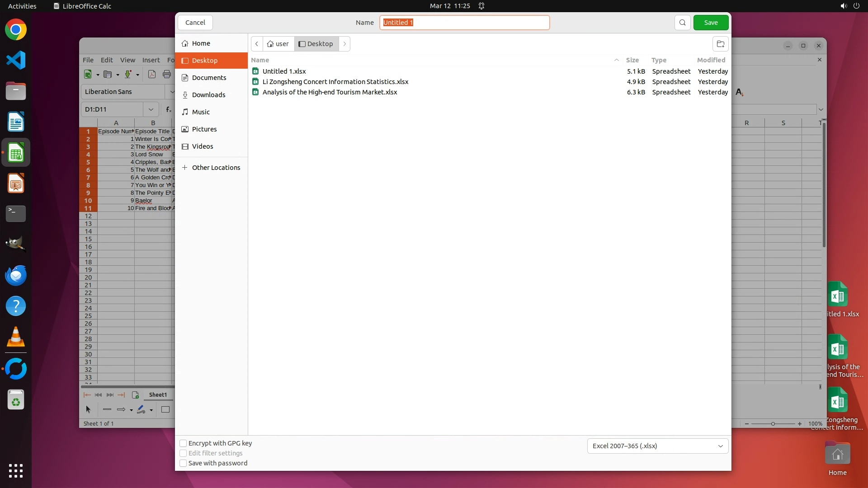The width and height of the screenshot is (868, 488).
Task: Click the add new sheet icon
Action: click(x=135, y=395)
